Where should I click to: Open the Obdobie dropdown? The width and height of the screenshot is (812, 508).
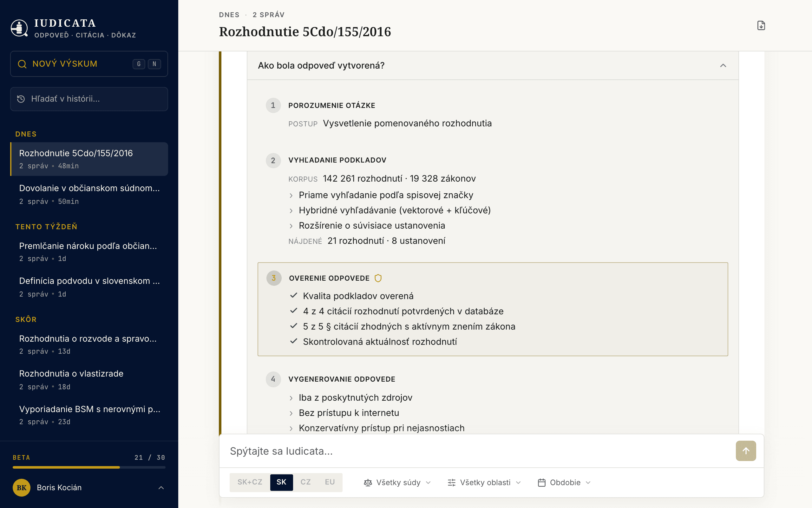tap(564, 483)
